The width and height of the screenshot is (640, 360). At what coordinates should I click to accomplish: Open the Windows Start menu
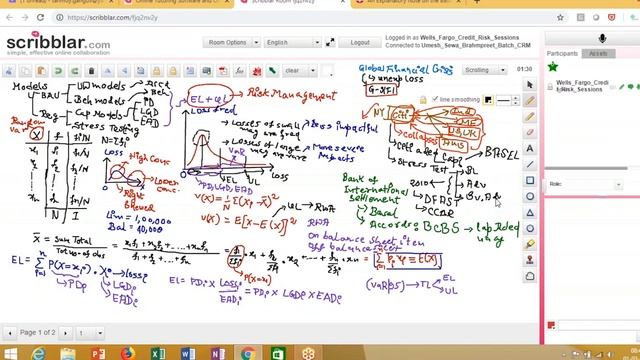(10, 353)
